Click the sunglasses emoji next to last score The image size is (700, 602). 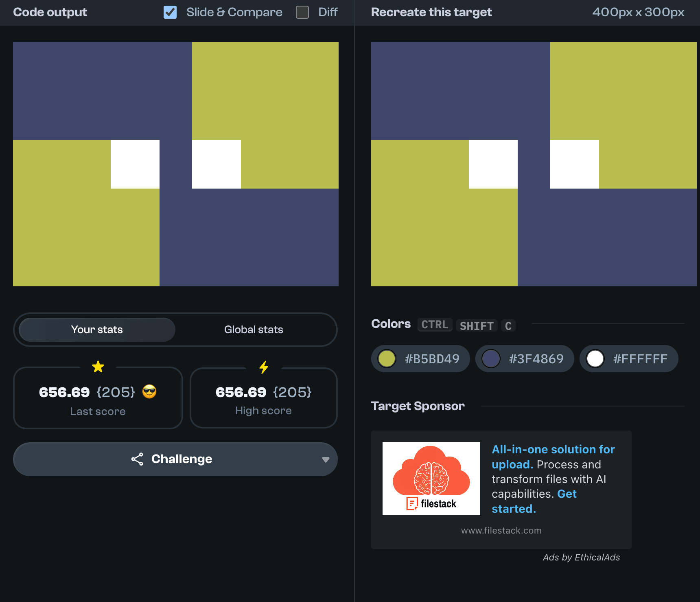[149, 392]
